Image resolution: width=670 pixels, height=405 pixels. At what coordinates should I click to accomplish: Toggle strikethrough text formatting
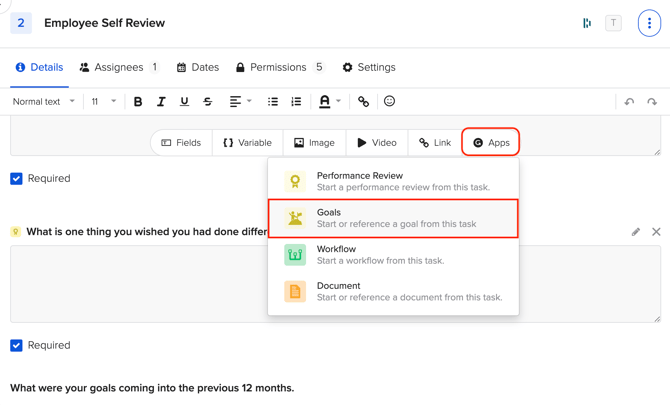click(x=208, y=102)
